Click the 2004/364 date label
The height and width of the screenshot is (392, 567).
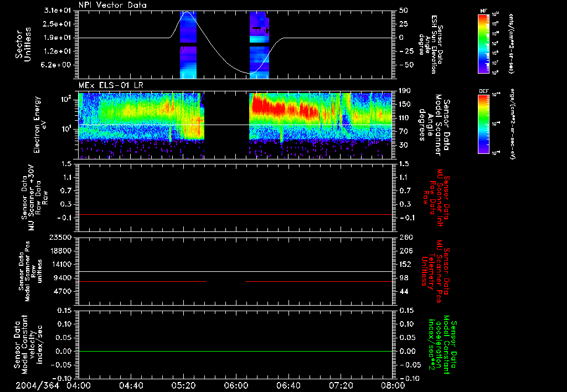coord(37,385)
